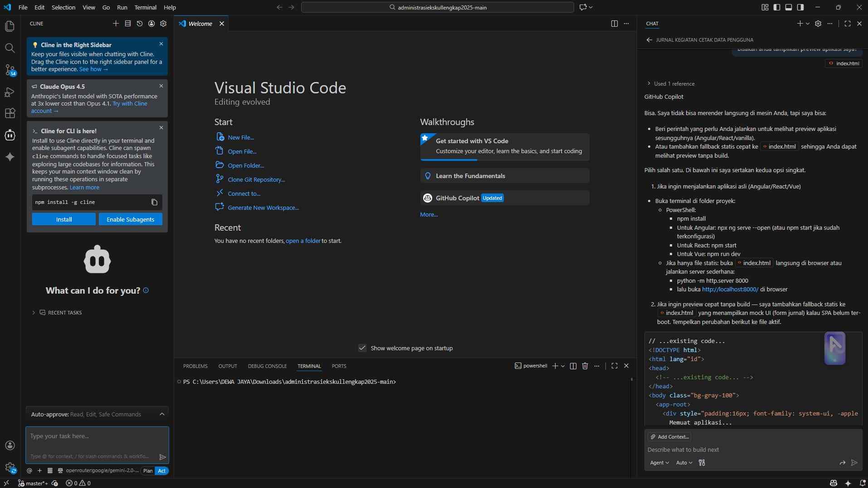Image resolution: width=868 pixels, height=488 pixels.
Task: Open Cline task history
Action: (139, 24)
